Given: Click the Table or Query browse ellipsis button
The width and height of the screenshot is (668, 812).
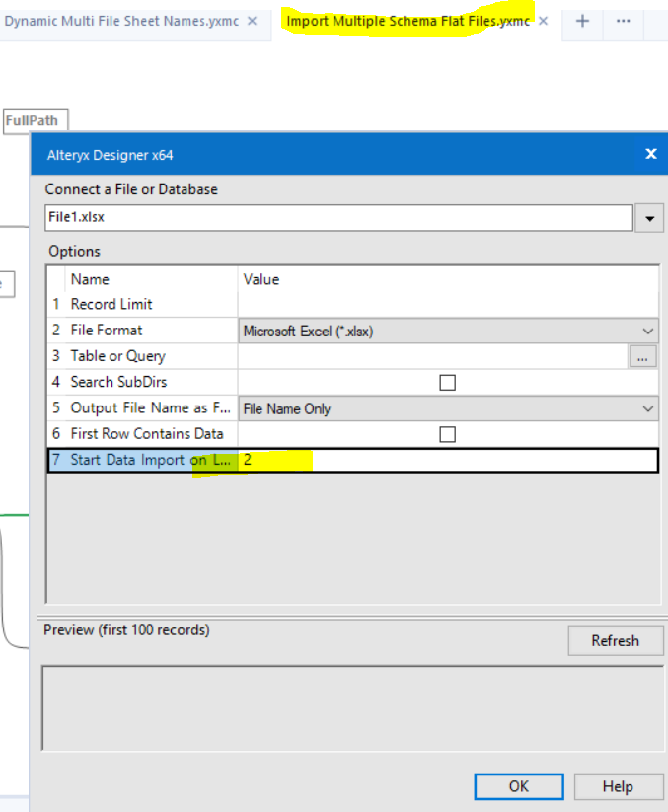Looking at the screenshot, I should click(x=642, y=357).
